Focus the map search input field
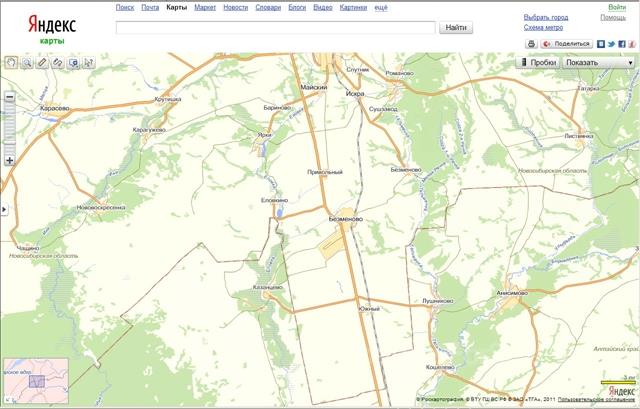 [x=275, y=28]
